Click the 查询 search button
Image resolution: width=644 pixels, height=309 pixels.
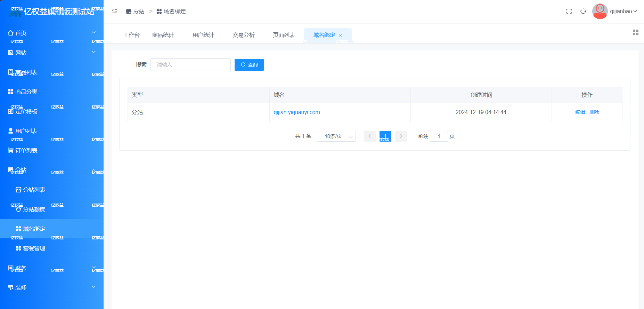tap(249, 65)
